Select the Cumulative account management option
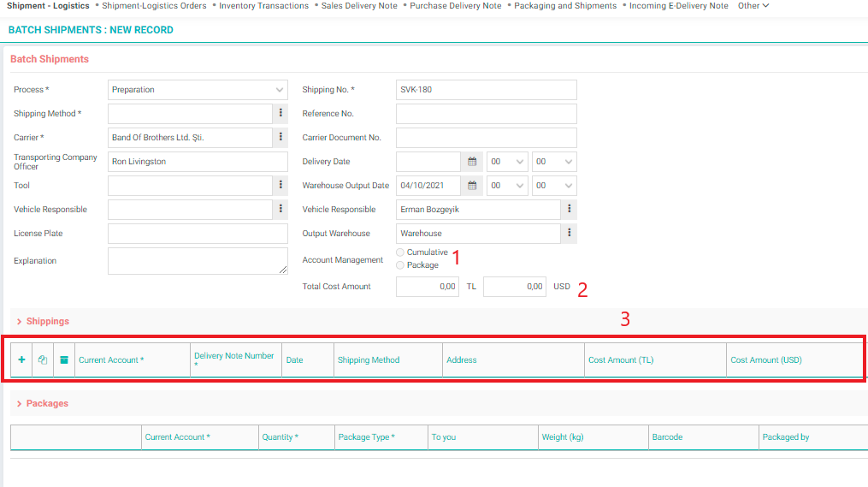Image resolution: width=868 pixels, height=487 pixels. point(400,252)
